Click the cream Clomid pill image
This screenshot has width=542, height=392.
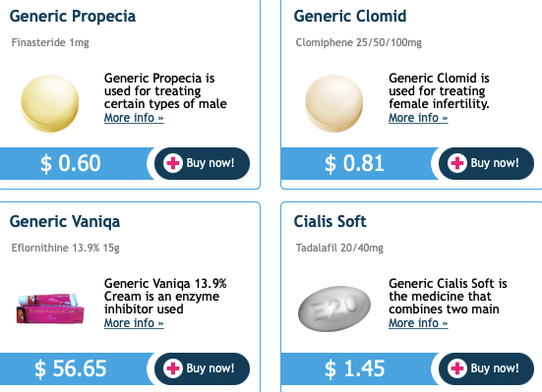[x=333, y=103]
